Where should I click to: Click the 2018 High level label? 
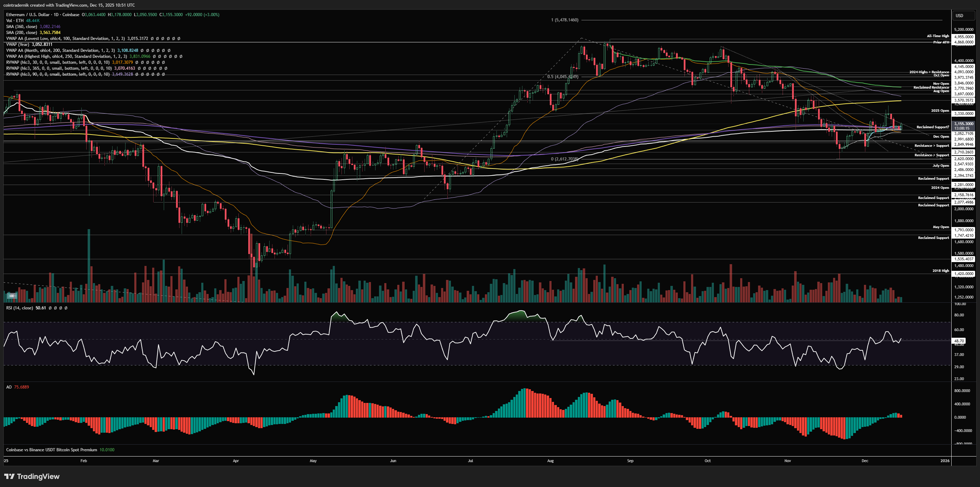point(940,271)
